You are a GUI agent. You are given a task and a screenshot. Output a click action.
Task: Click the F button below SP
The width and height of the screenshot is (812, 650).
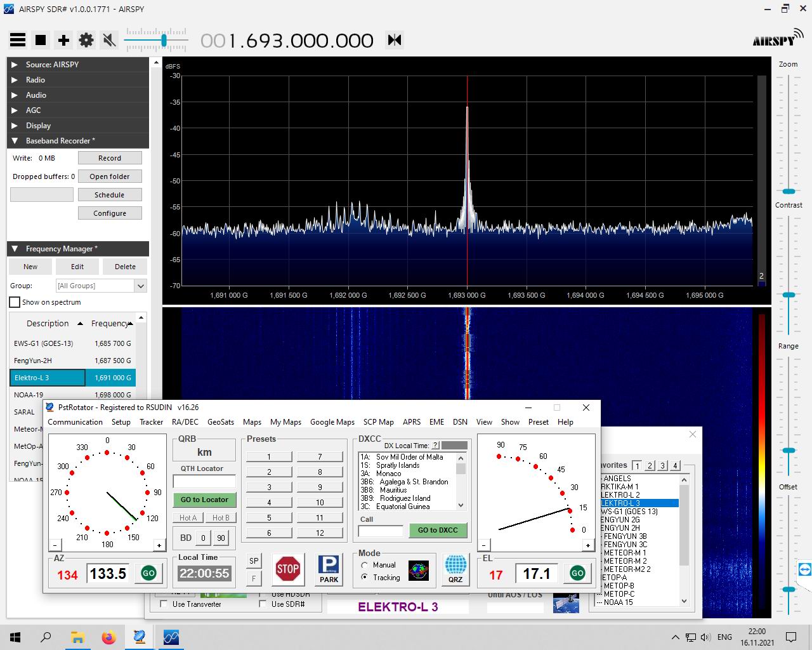254,578
